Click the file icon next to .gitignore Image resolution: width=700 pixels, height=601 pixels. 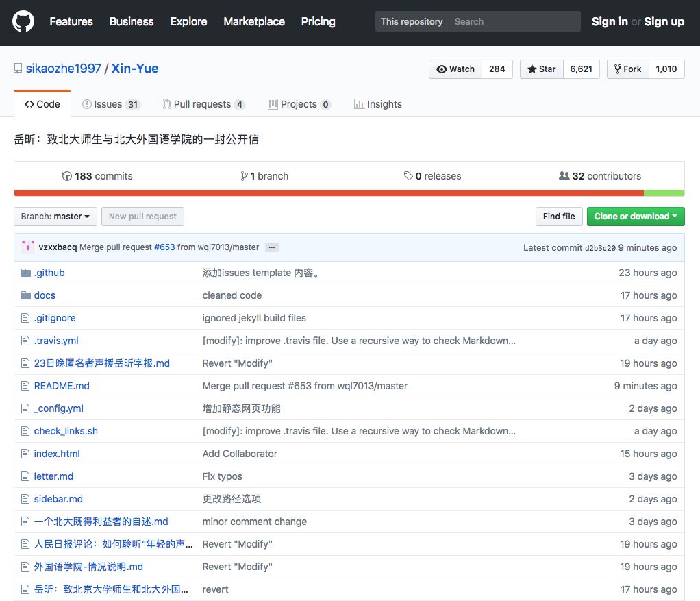click(25, 318)
